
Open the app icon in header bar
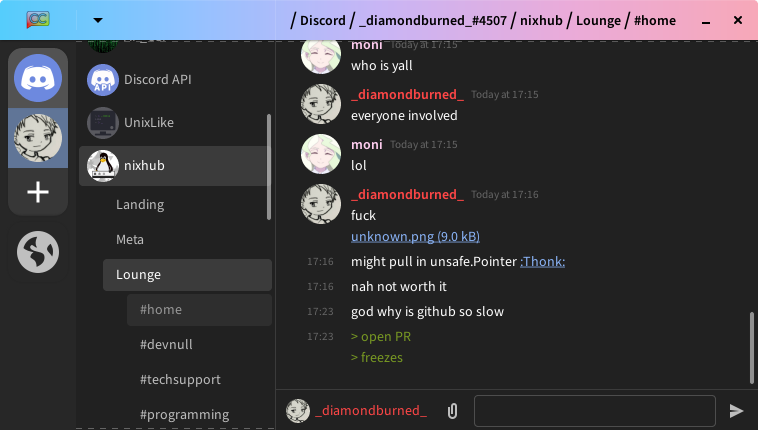[38, 20]
